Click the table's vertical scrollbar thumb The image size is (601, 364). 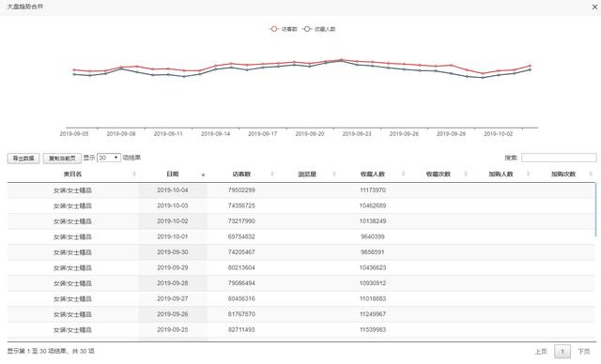595,210
